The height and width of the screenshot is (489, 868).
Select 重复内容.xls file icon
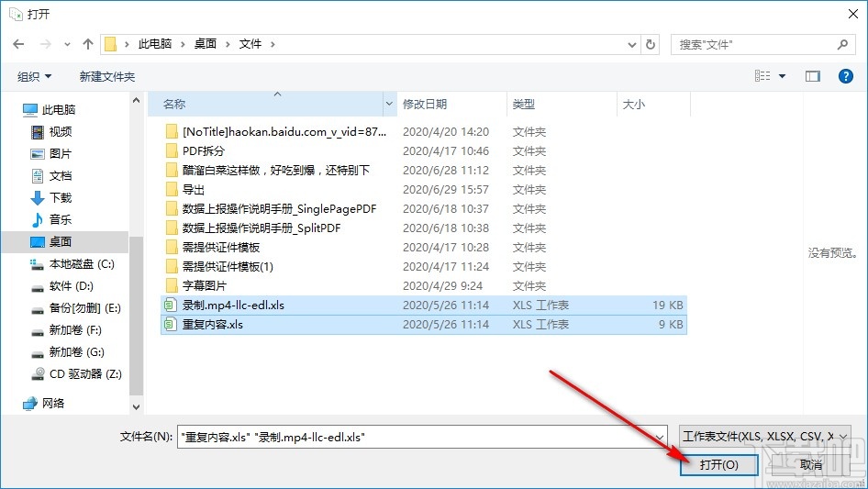(x=170, y=325)
